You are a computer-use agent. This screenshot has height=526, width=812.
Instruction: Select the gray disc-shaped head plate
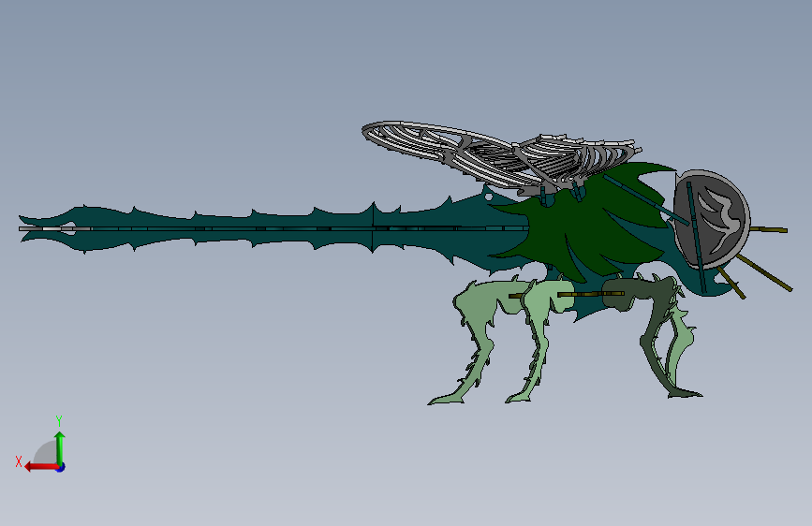pyautogui.click(x=713, y=219)
